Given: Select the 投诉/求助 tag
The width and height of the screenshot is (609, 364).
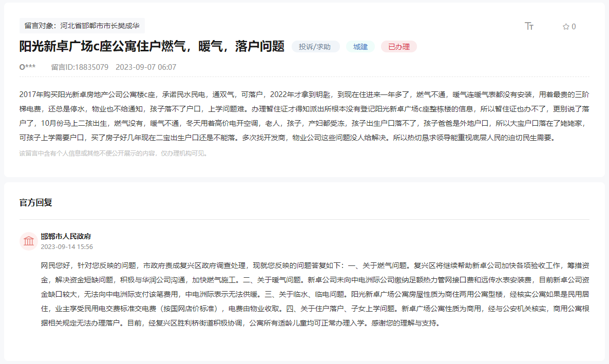Looking at the screenshot, I should [315, 47].
